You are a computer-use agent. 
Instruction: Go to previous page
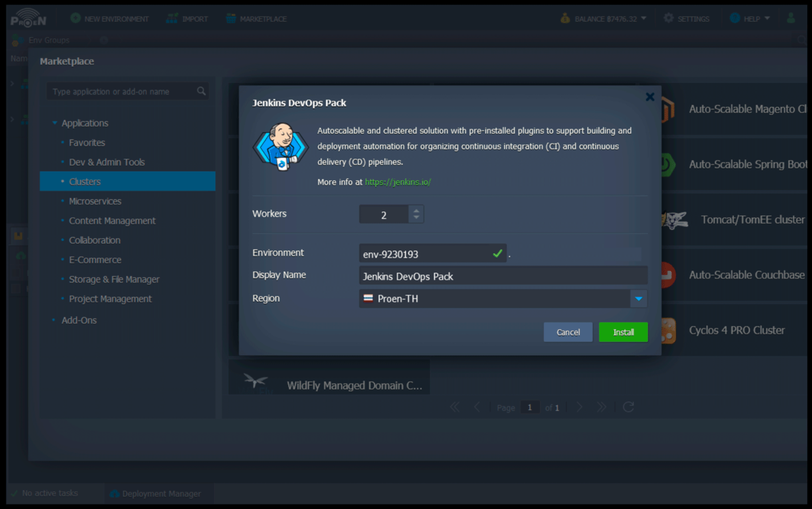477,407
